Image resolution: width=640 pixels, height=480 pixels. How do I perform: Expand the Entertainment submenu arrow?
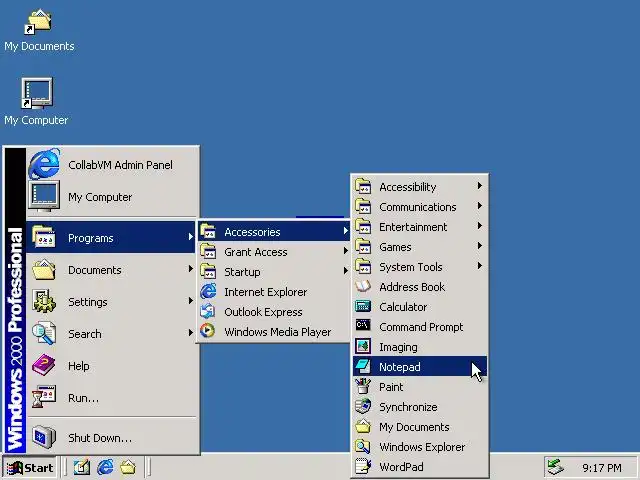480,226
